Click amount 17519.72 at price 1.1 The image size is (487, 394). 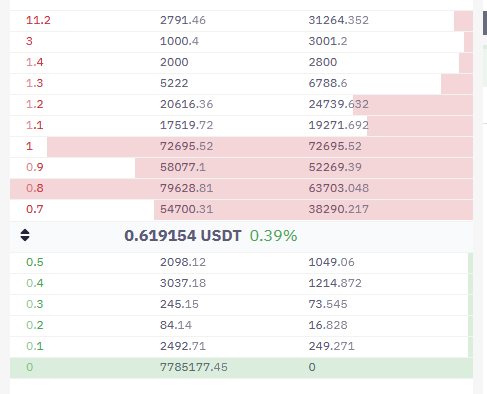click(186, 125)
